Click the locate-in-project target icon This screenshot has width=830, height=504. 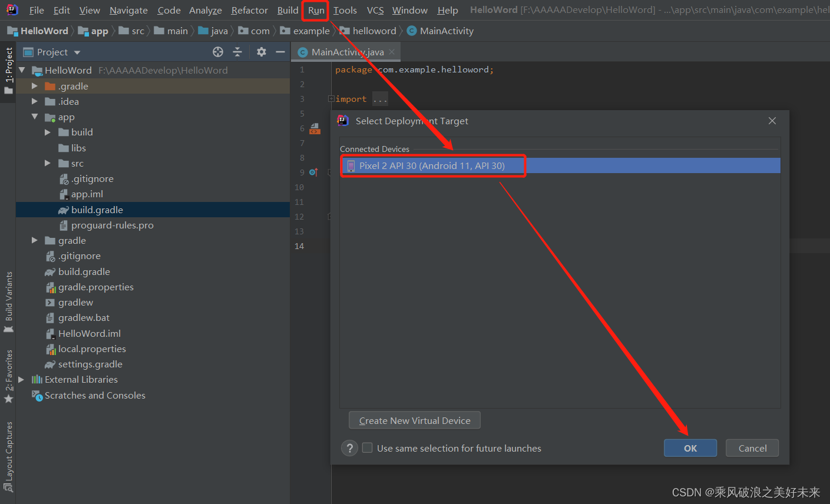[x=218, y=52]
